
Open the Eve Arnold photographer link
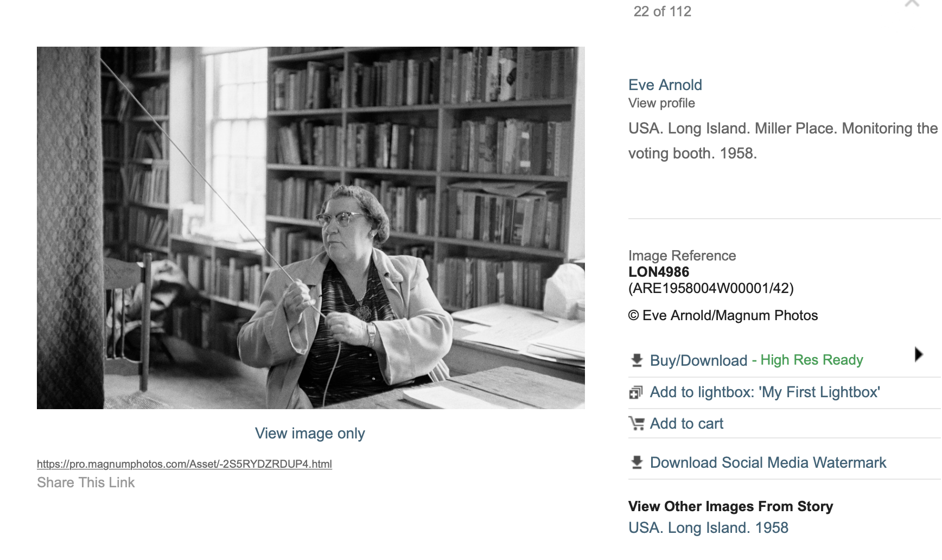pyautogui.click(x=665, y=85)
